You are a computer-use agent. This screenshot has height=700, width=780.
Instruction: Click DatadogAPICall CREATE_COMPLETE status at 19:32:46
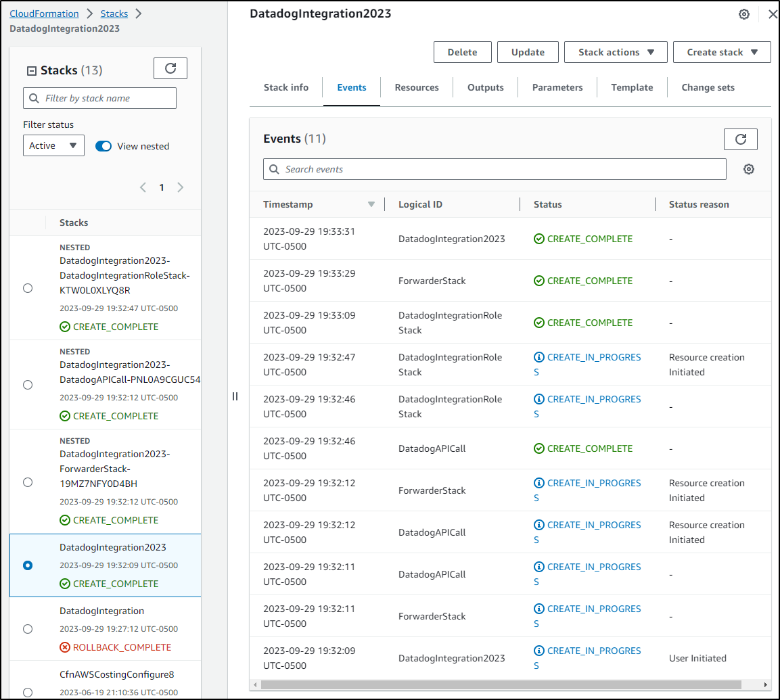(x=584, y=448)
